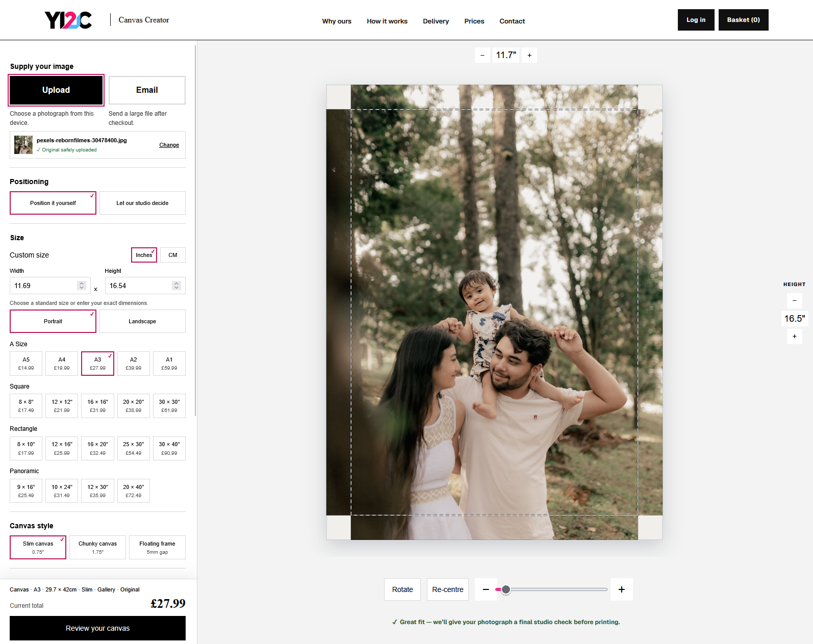813x644 pixels.
Task: Select A4 size £19.99
Action: (62, 364)
